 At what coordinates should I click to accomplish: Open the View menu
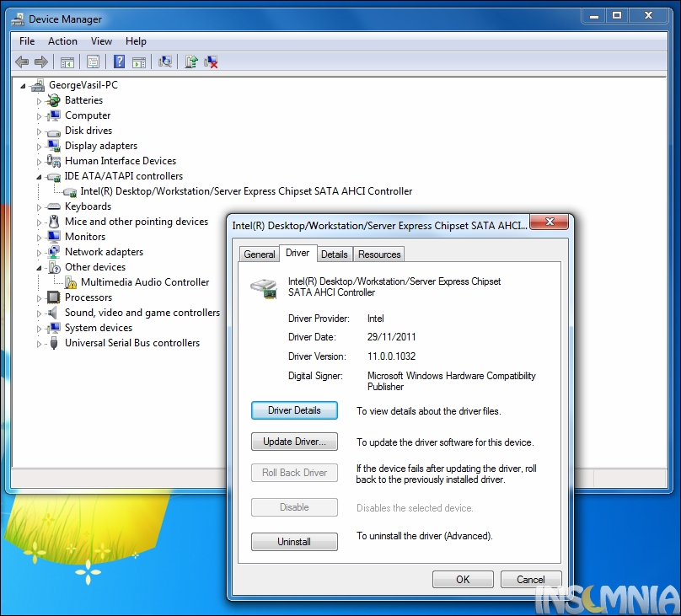(x=101, y=41)
